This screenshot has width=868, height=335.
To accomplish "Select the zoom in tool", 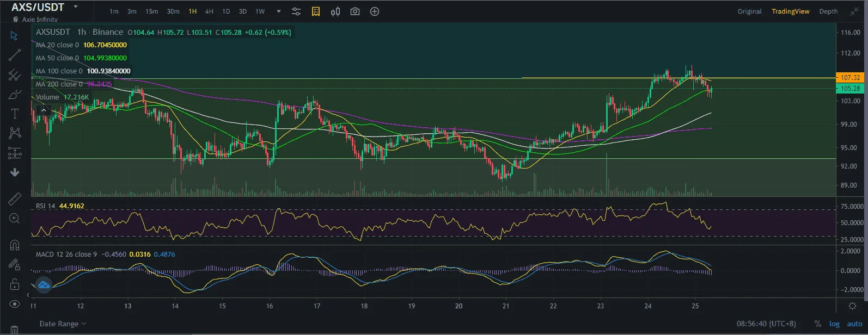I will coord(14,219).
